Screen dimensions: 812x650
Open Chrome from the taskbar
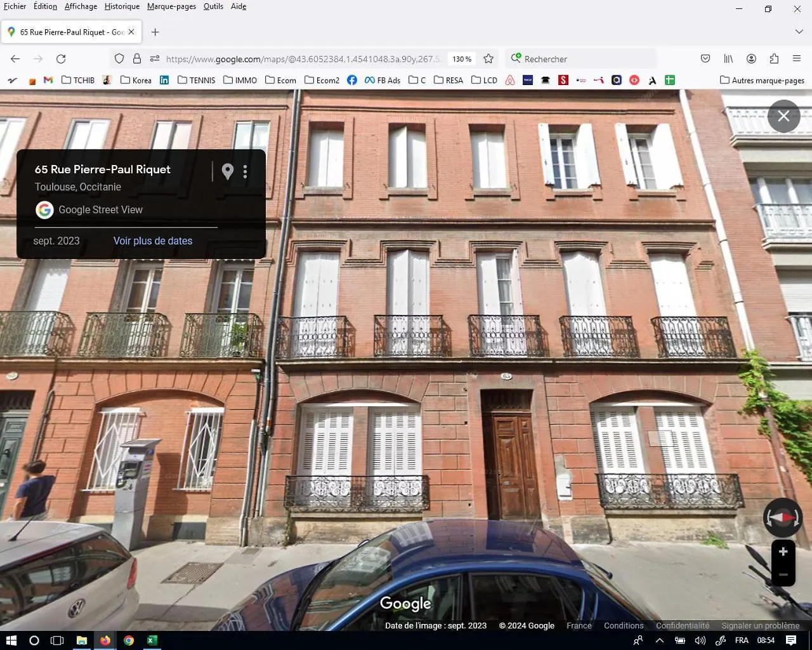129,640
